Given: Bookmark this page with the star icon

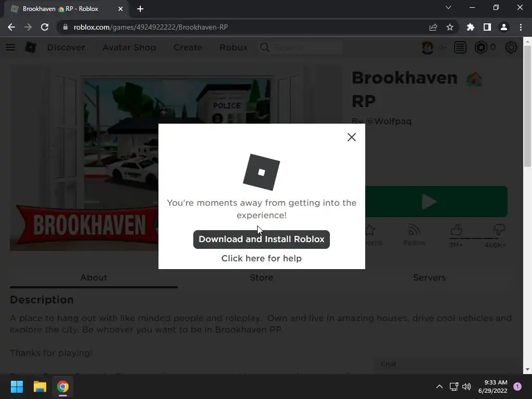Looking at the screenshot, I should pos(450,27).
